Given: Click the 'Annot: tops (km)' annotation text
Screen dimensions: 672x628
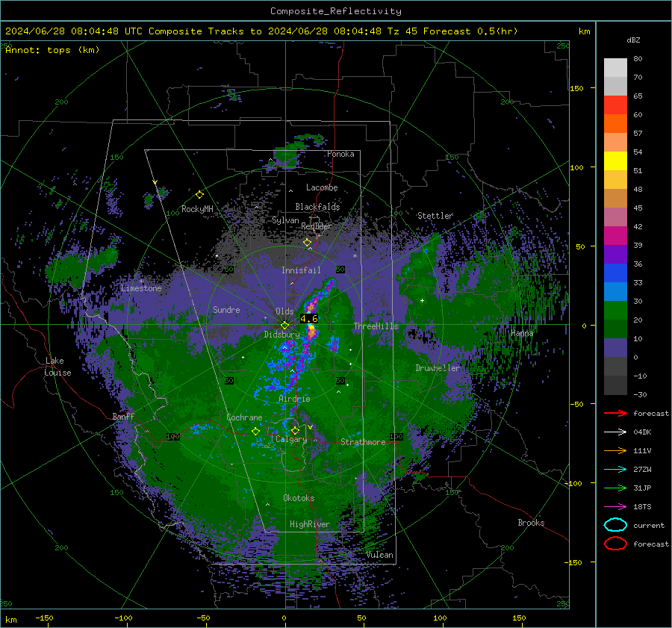Looking at the screenshot, I should (52, 50).
